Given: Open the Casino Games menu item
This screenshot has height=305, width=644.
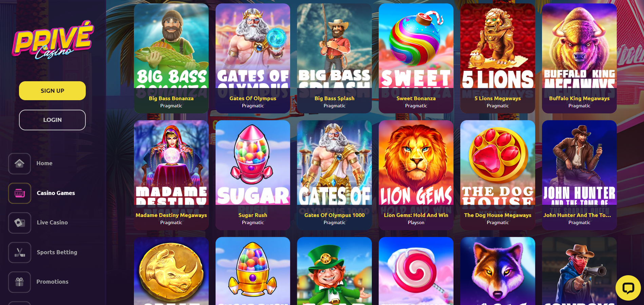Looking at the screenshot, I should tap(56, 193).
